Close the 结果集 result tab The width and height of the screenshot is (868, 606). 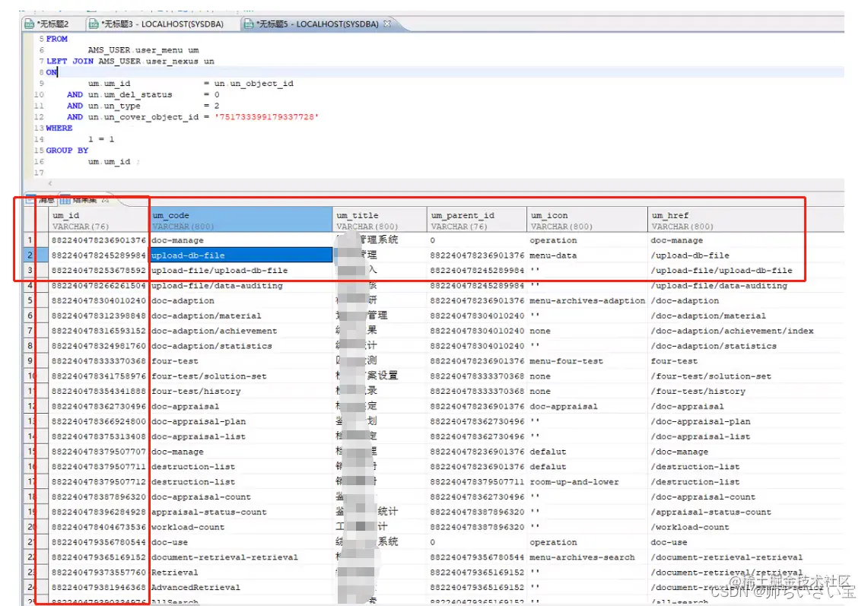[105, 200]
